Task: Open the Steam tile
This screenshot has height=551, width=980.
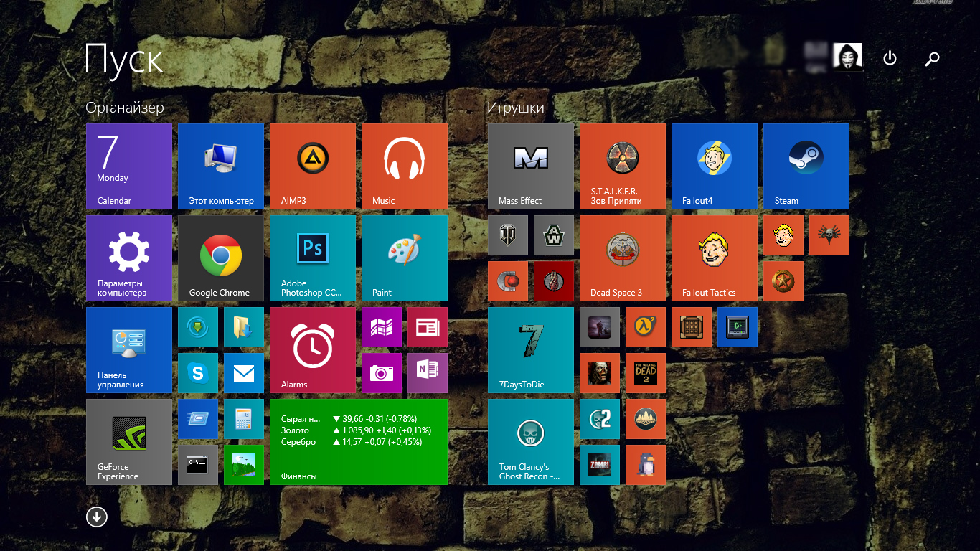Action: pyautogui.click(x=806, y=166)
